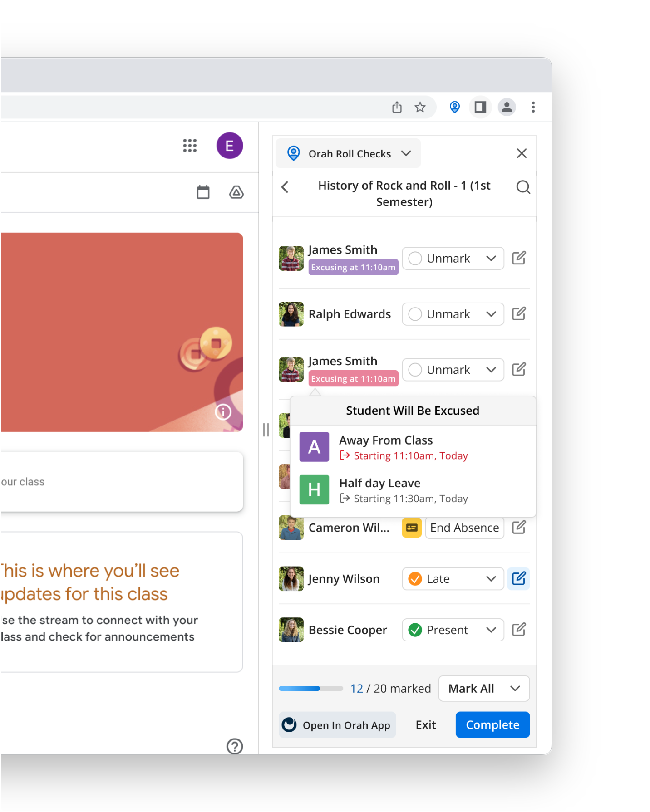Click the marked progress bar

pyautogui.click(x=310, y=688)
